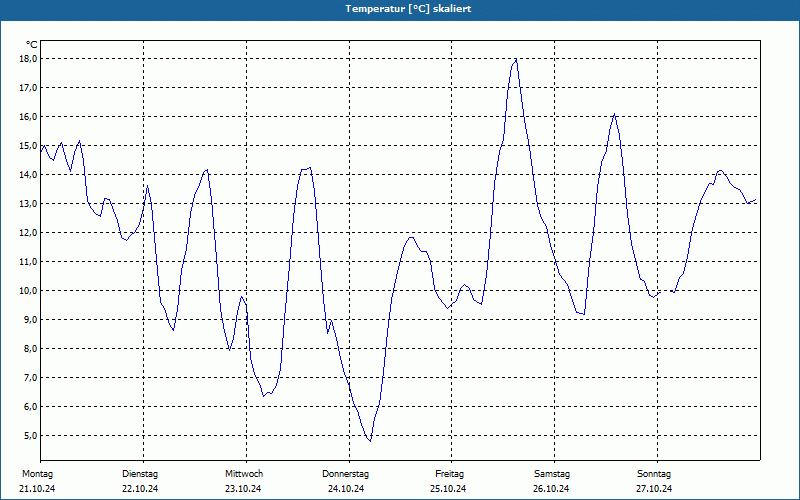Screen dimensions: 800x500
Task: Click the 24.10.24 date label
Action: point(346,489)
